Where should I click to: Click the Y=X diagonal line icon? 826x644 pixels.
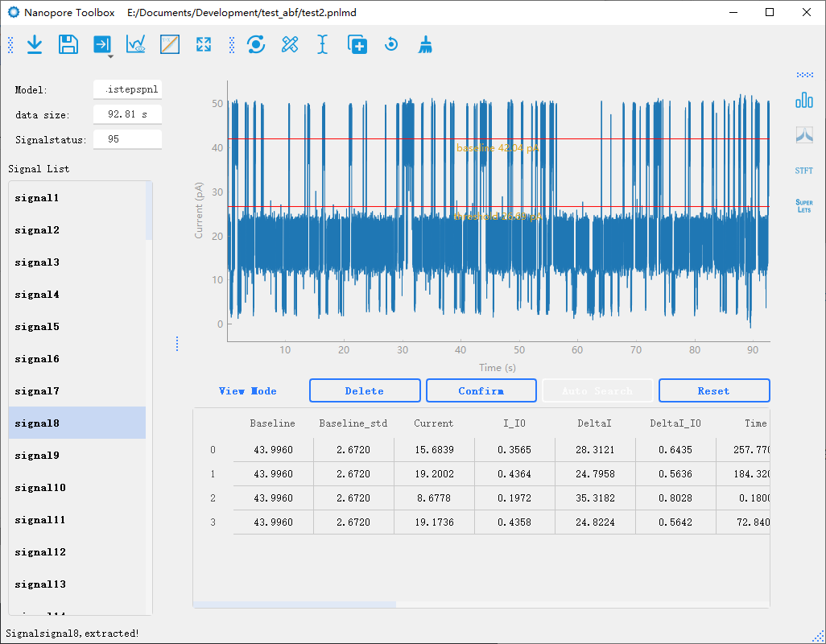pos(170,45)
